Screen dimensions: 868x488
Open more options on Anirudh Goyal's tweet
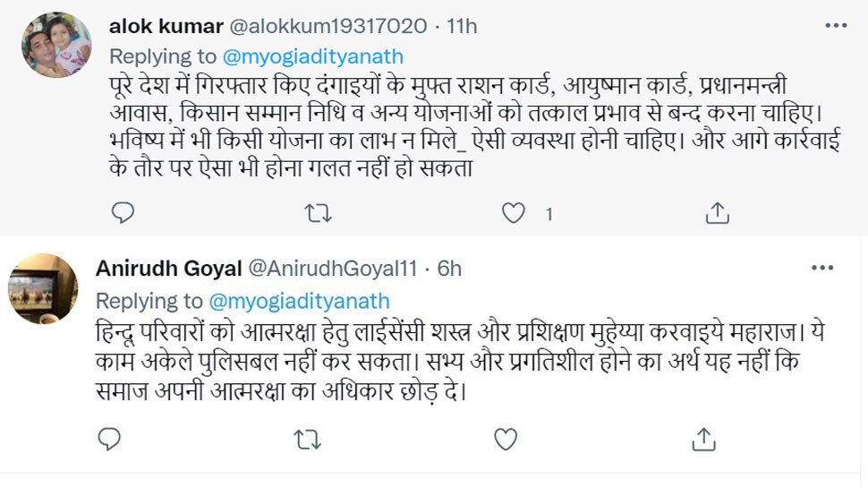tap(822, 268)
